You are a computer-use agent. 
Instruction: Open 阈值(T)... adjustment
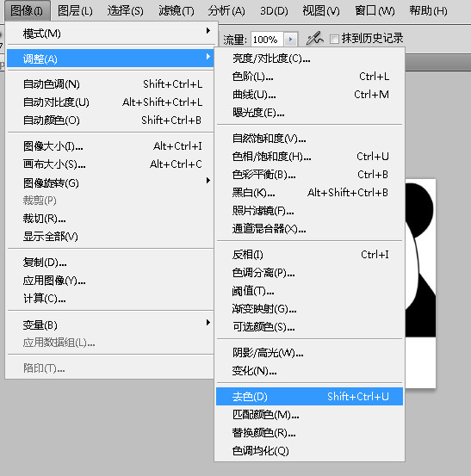click(x=309, y=291)
